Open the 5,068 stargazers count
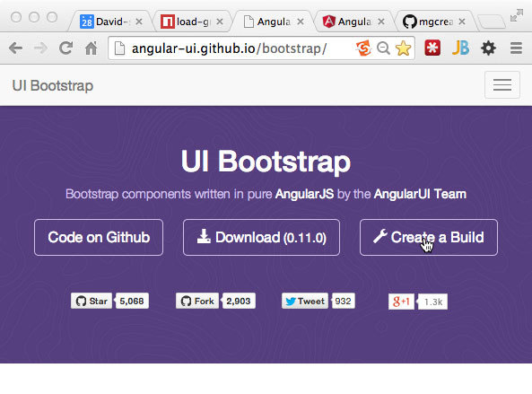This screenshot has height=394, width=532. (132, 301)
